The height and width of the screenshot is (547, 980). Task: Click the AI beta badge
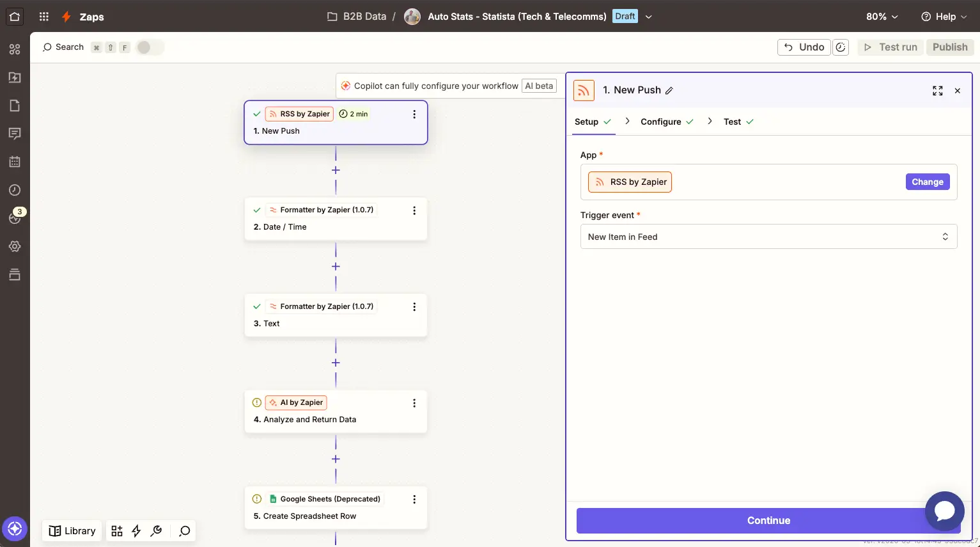coord(540,86)
